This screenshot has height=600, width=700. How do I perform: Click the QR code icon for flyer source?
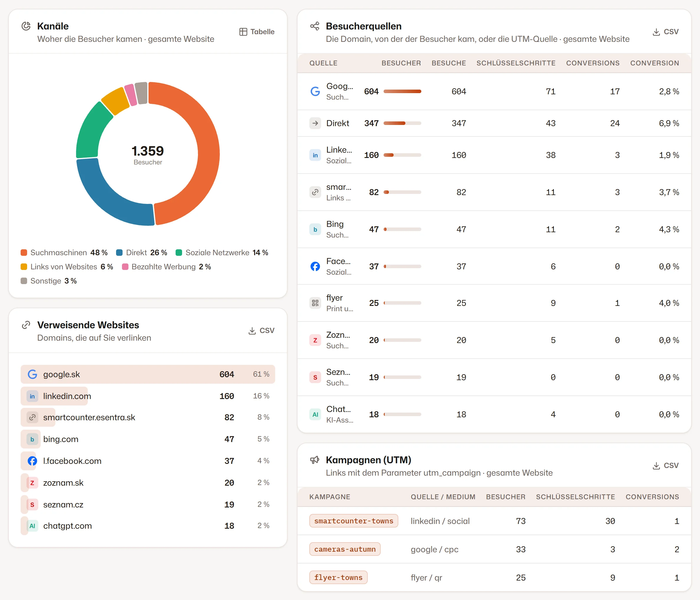pos(315,303)
